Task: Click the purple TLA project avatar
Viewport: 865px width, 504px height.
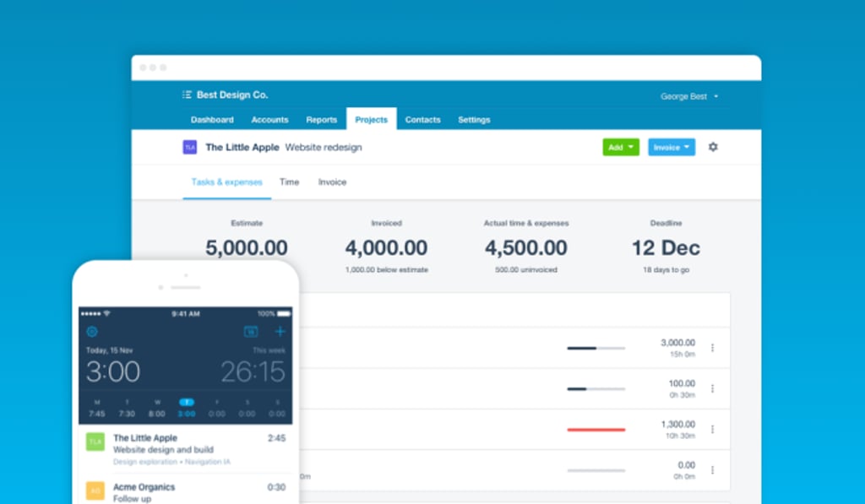Action: [x=190, y=147]
